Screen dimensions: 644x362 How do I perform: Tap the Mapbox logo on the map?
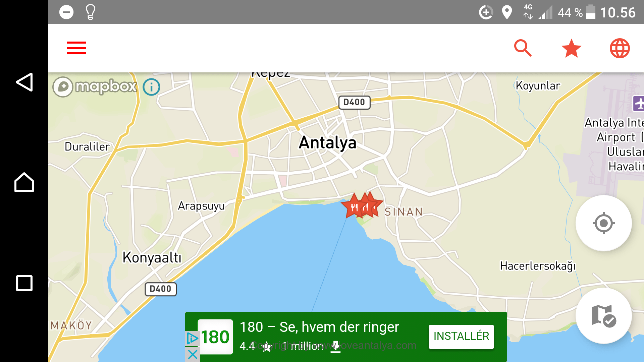tap(95, 87)
